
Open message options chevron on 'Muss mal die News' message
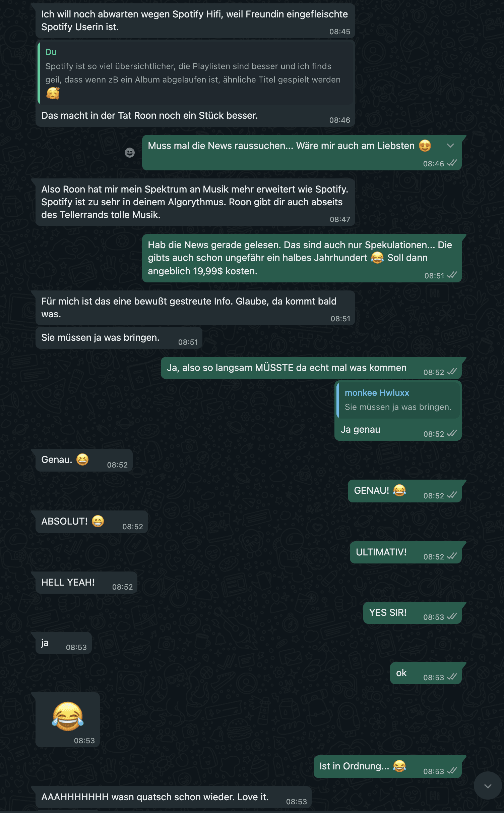450,146
